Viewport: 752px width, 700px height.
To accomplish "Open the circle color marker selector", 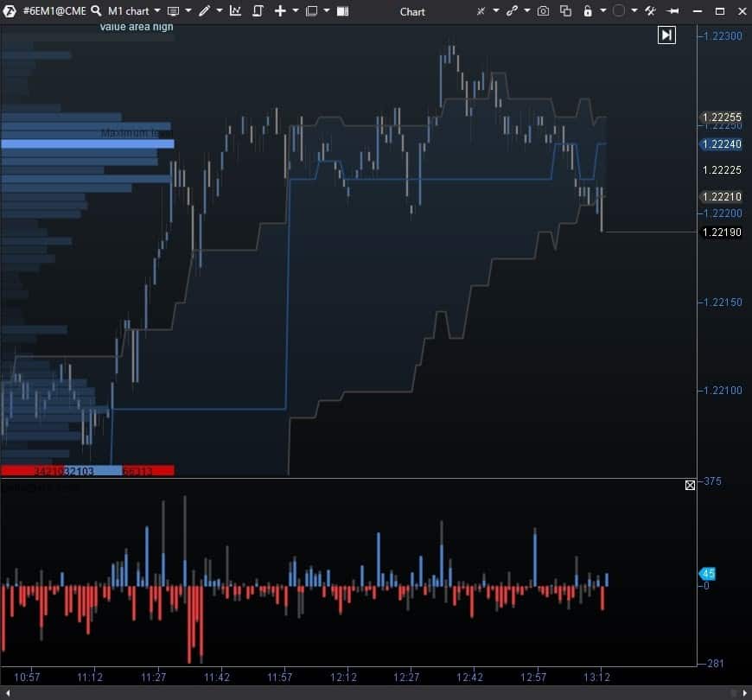I will tap(619, 11).
